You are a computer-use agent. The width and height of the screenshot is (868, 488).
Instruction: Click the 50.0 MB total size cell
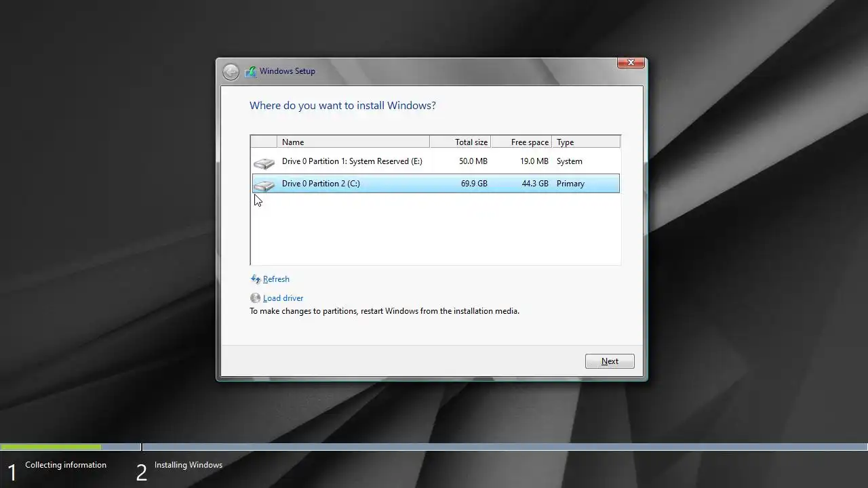coord(473,161)
